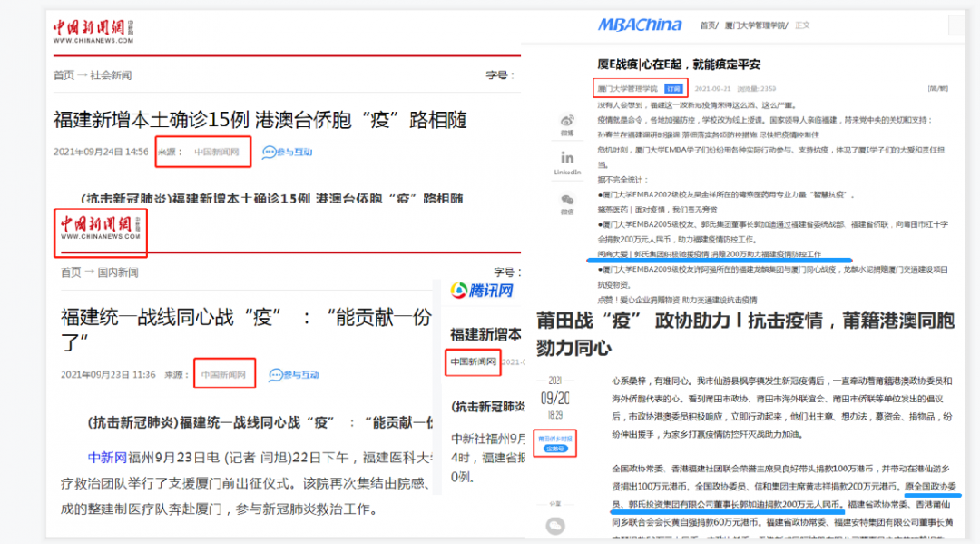Click the blue 中新网 link in the article
980x544 pixels.
click(x=105, y=457)
